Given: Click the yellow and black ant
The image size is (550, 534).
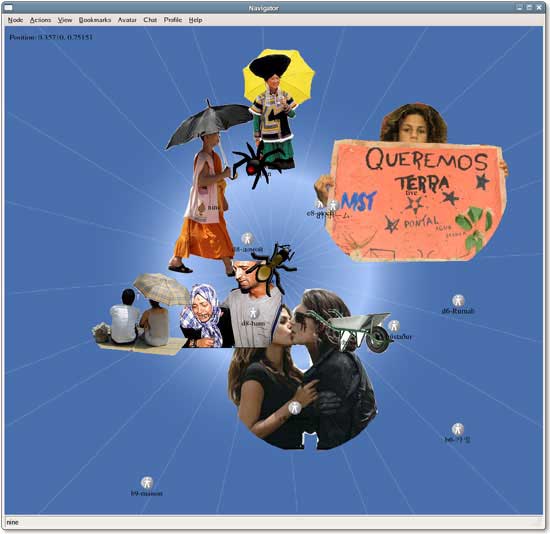Looking at the screenshot, I should tap(273, 268).
